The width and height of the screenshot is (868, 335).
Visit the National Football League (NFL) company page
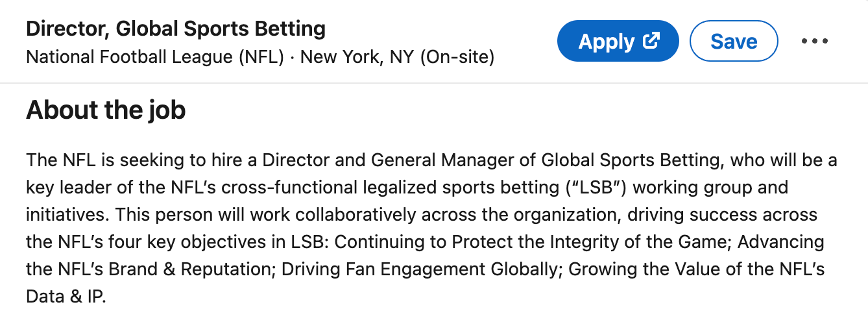tap(155, 58)
